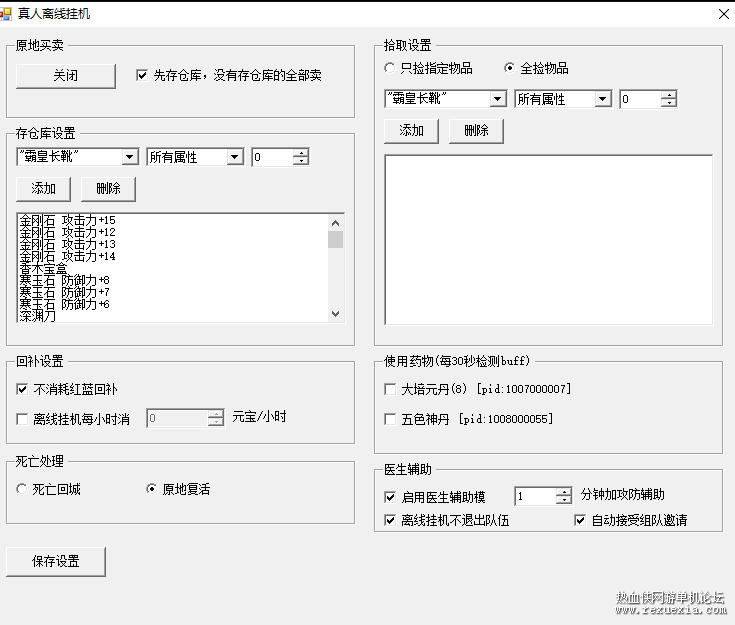735x625 pixels.
Task: Decrease value stepper in 存仓库设置
Action: 300,161
